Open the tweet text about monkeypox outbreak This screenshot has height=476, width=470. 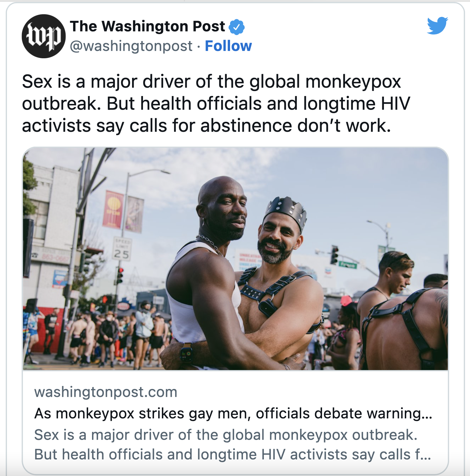point(216,104)
